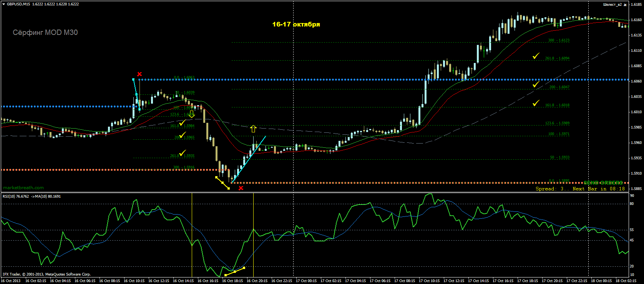Image resolution: width=644 pixels, height=284 pixels.
Task: Click the '16-17 октября' yellow label
Action: (x=296, y=24)
